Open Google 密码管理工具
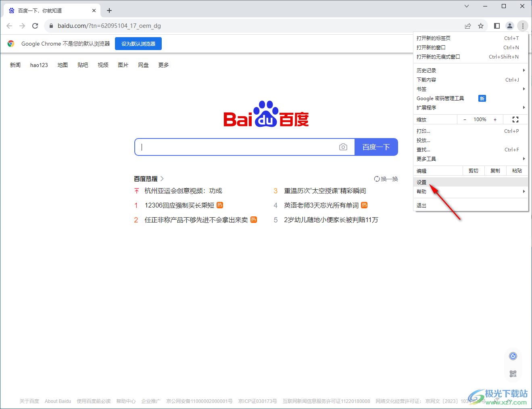This screenshot has width=532, height=409. click(x=471, y=98)
